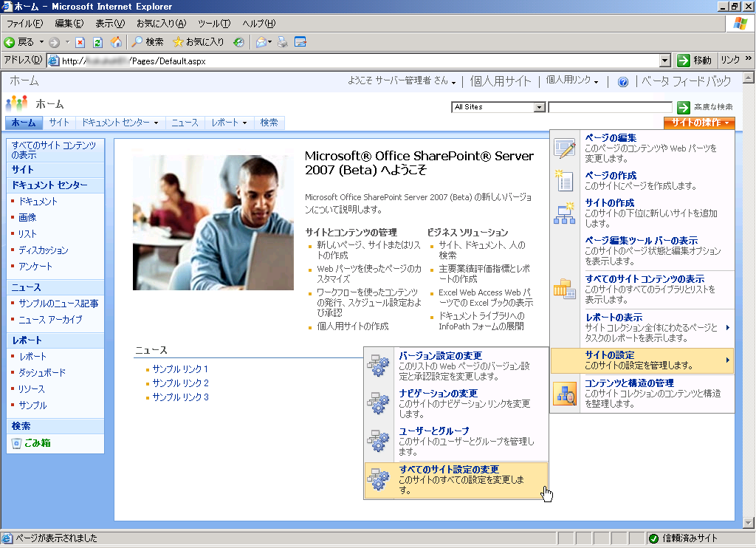756x548 pixels.
Task: Select すべてのサイト設定の変更 menu entry
Action: click(x=449, y=470)
